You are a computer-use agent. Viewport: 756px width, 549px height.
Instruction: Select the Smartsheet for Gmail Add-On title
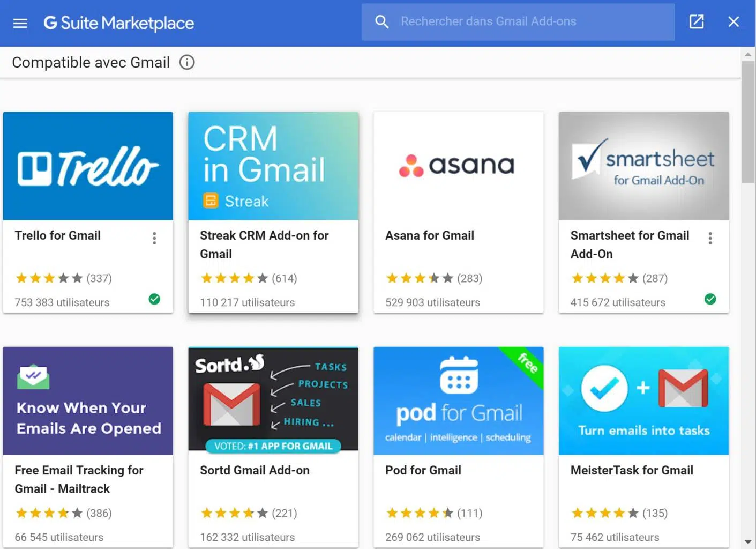[630, 244]
